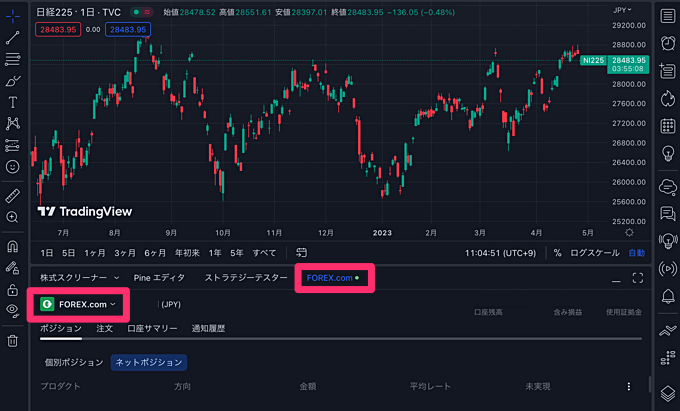Toggle percent scale mode
The height and width of the screenshot is (411, 680).
coord(557,253)
